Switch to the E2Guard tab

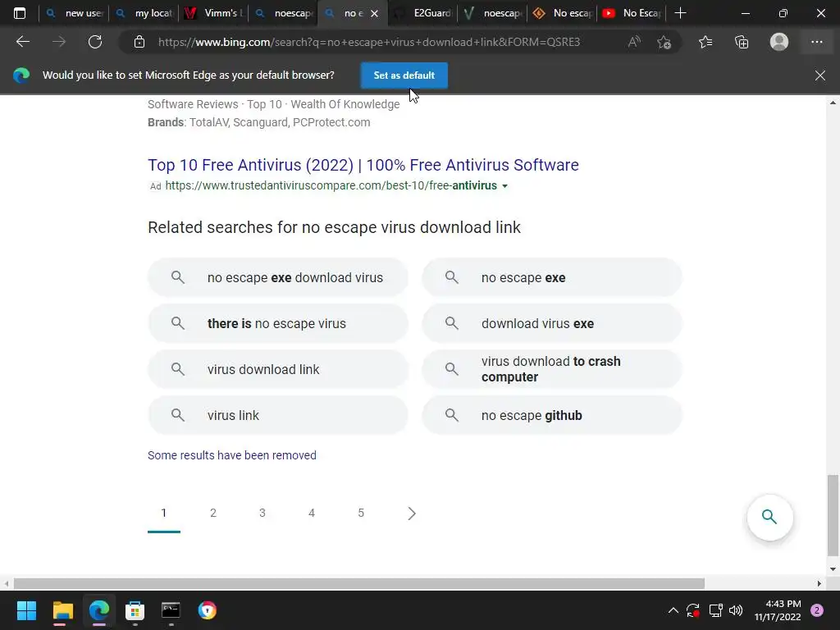[x=423, y=13]
